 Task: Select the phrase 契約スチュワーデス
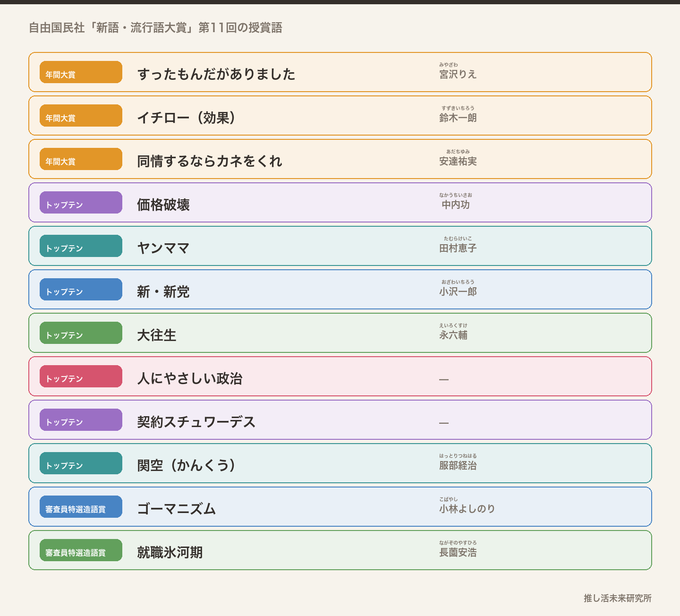[196, 422]
